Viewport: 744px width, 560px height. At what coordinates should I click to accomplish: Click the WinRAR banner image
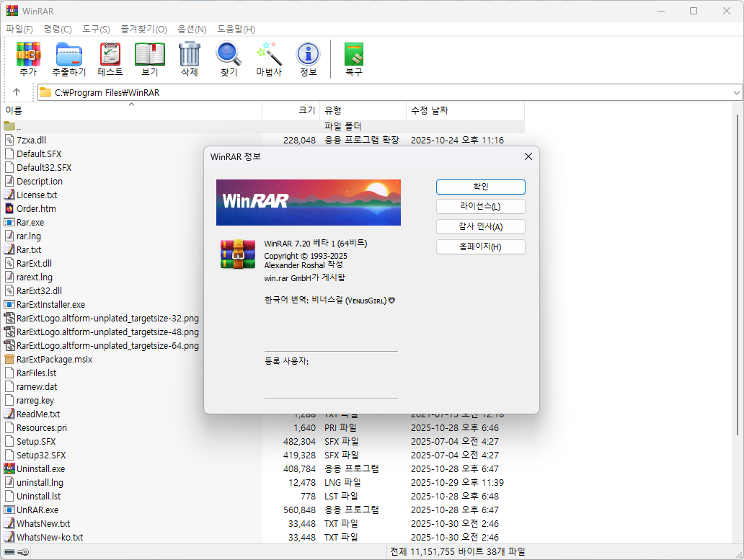pyautogui.click(x=309, y=203)
